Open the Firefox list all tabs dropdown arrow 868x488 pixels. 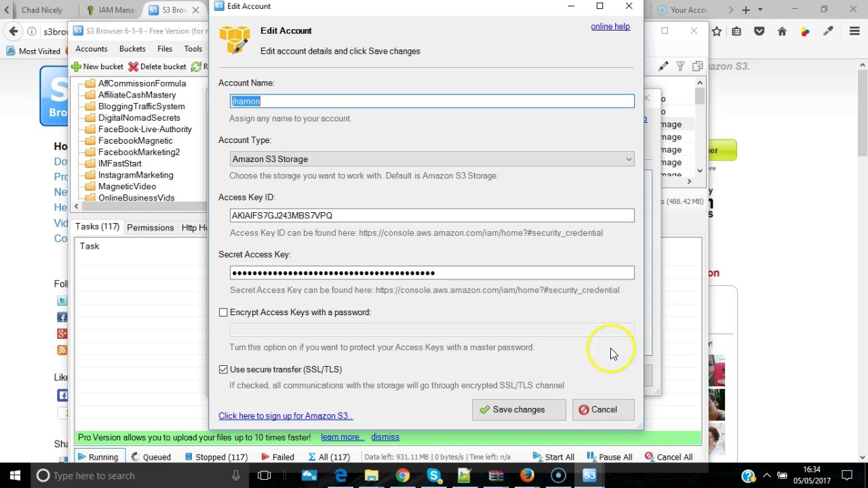click(760, 9)
